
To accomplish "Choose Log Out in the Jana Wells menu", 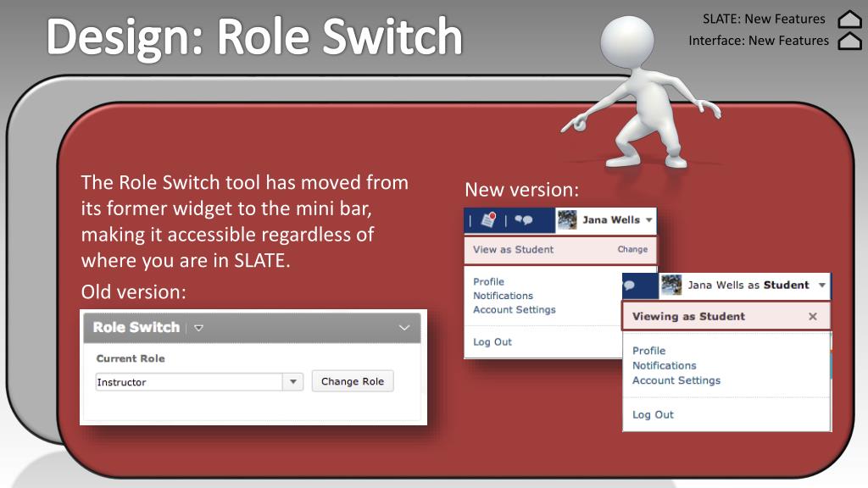I will (492, 342).
